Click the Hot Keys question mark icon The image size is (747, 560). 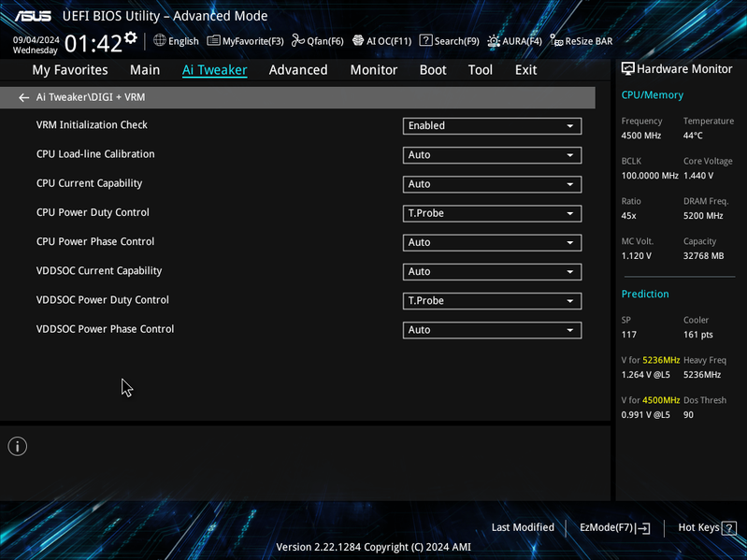729,527
